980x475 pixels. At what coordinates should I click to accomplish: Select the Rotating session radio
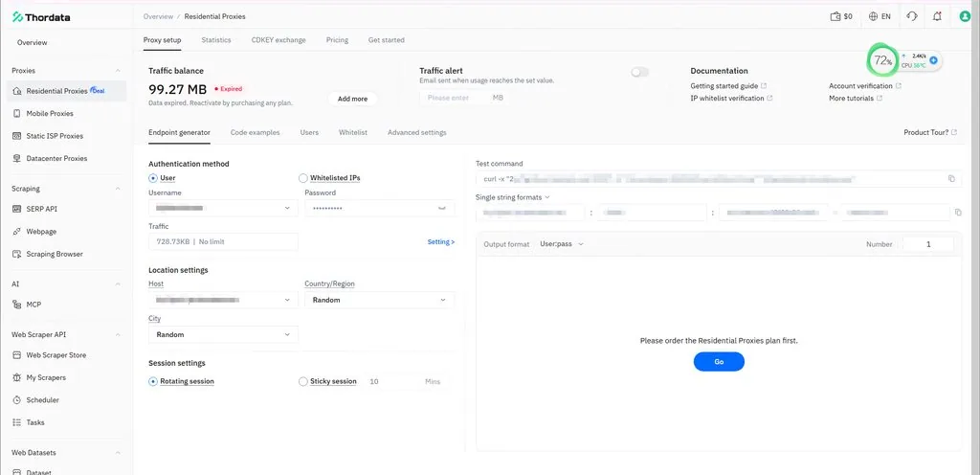[152, 381]
